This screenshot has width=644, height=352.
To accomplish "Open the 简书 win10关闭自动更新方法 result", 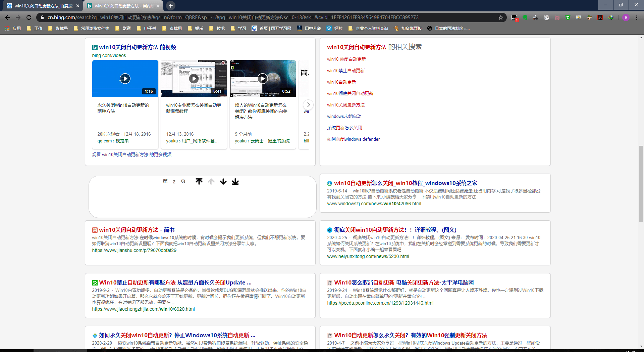I will pos(137,230).
